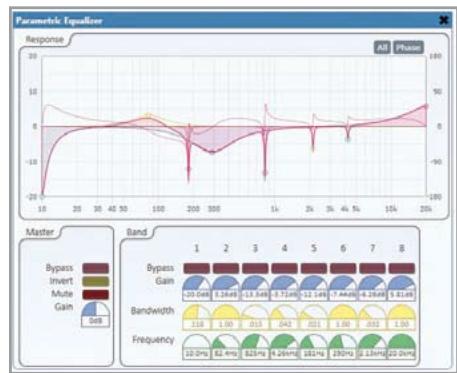
Task: Click the yellow Bandwidth knob of band 4
Action: (x=285, y=311)
